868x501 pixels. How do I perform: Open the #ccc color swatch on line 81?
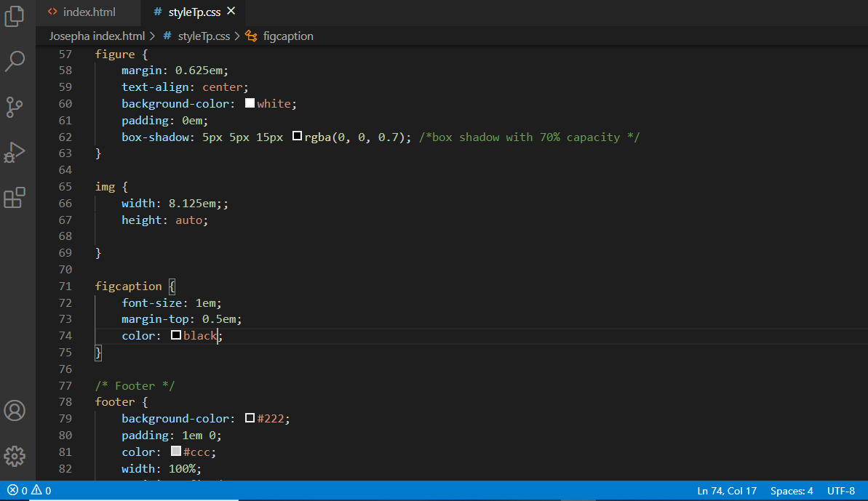(x=176, y=452)
